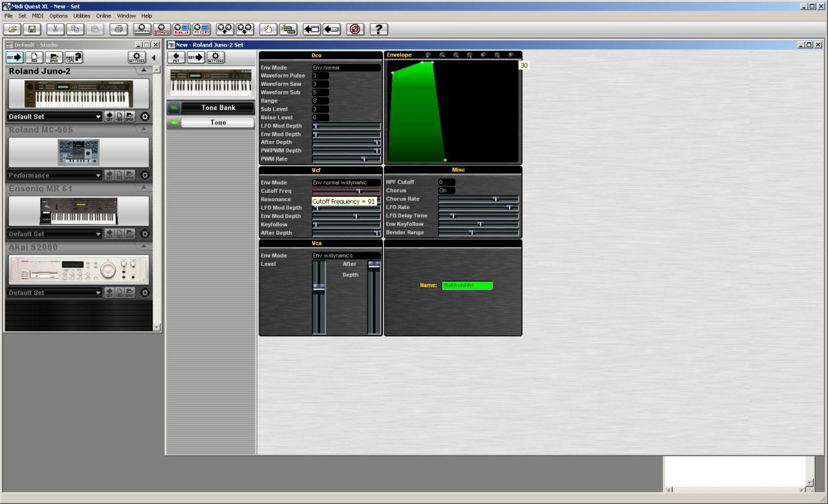Click the printer icon in main toolbar
This screenshot has height=504, width=828.
click(118, 29)
